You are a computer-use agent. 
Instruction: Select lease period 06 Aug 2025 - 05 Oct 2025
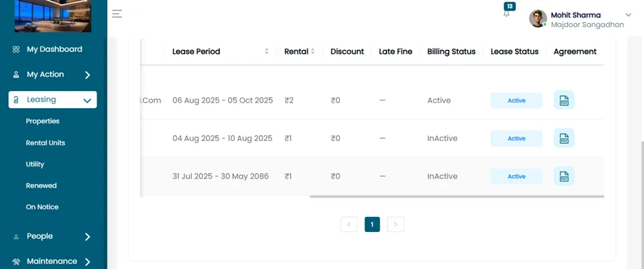coord(223,101)
